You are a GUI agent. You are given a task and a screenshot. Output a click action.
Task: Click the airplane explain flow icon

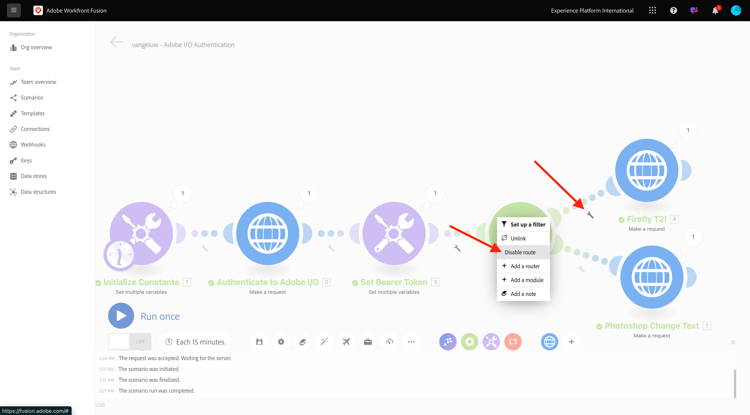346,342
